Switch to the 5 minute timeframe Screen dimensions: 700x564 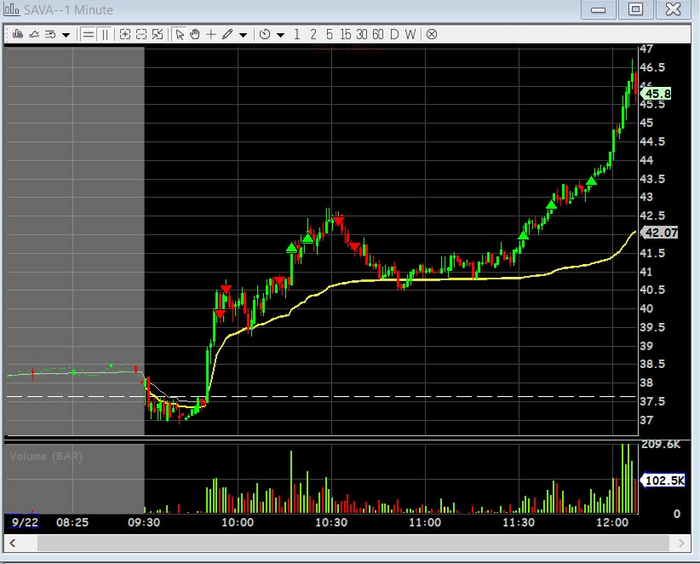[329, 34]
